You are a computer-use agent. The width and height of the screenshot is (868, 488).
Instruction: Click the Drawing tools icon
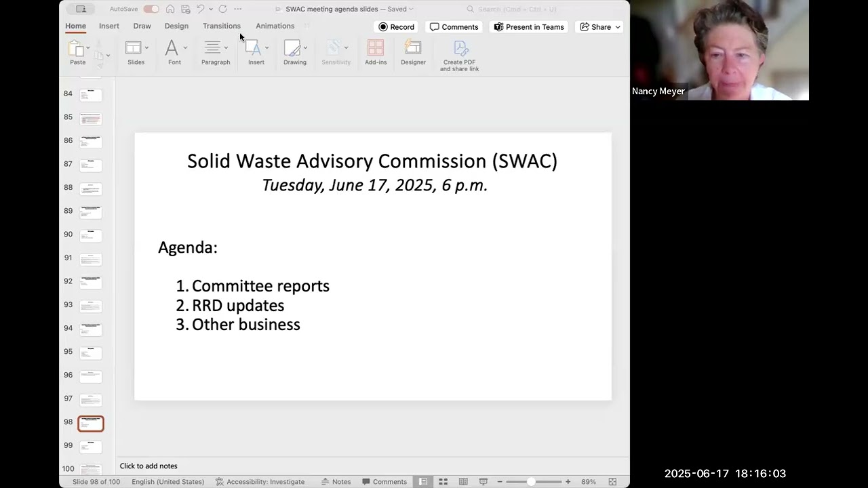(292, 47)
